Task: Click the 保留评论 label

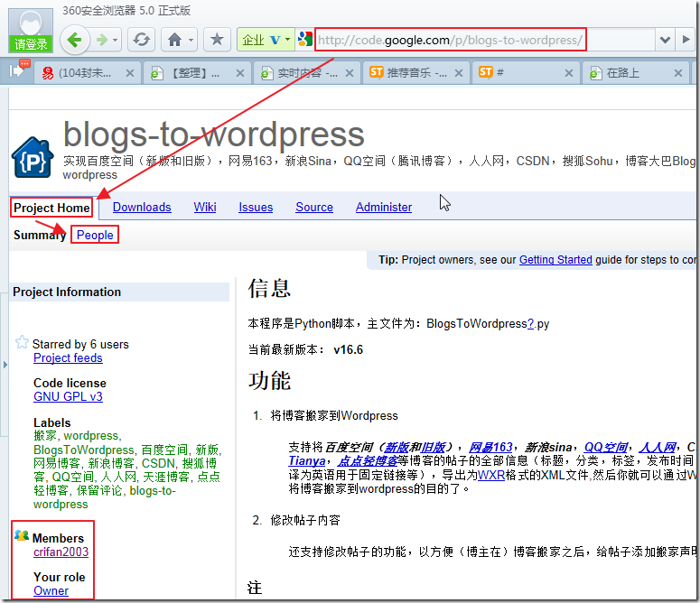Action: (99, 490)
